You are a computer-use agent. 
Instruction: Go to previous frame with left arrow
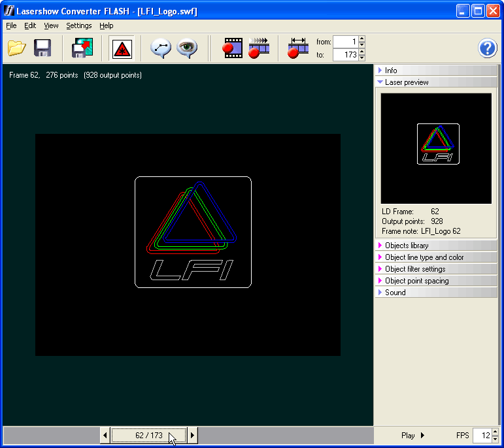pos(105,436)
